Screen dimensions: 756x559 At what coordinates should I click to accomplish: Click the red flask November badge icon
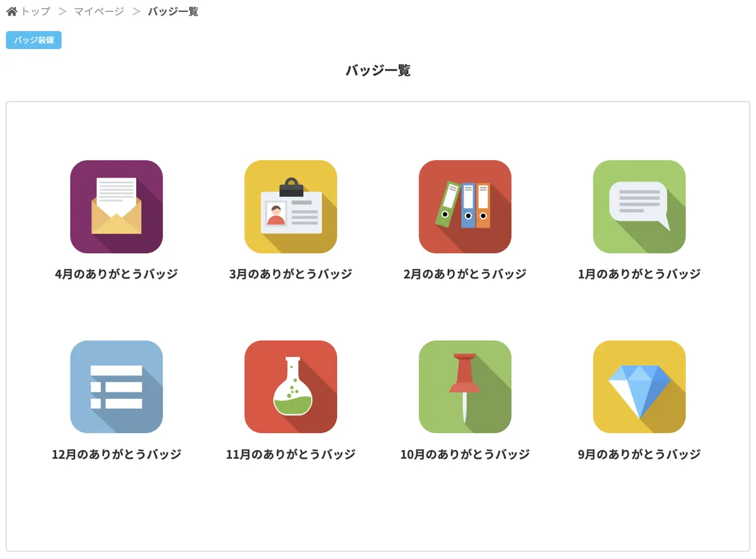pos(290,387)
